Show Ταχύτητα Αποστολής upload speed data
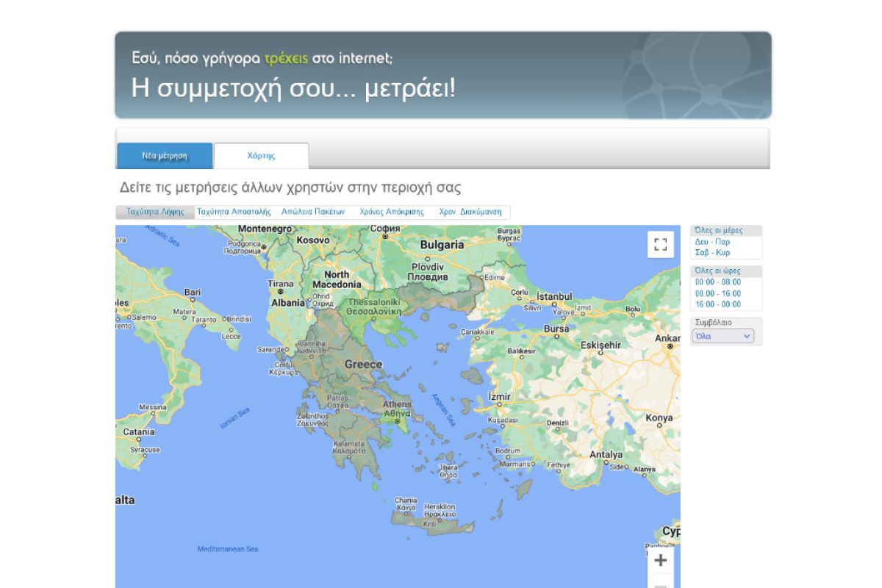This screenshot has height=588, width=882. coord(234,212)
